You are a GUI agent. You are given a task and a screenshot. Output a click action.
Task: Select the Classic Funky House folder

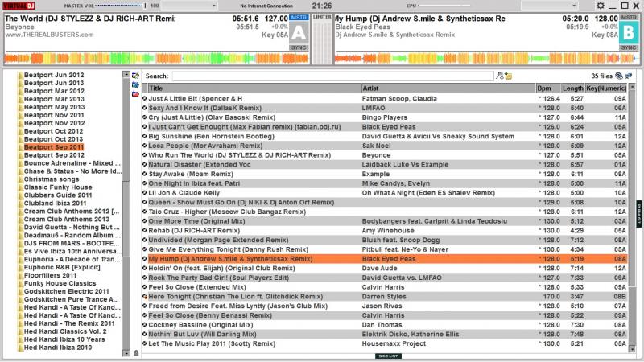(x=58, y=187)
